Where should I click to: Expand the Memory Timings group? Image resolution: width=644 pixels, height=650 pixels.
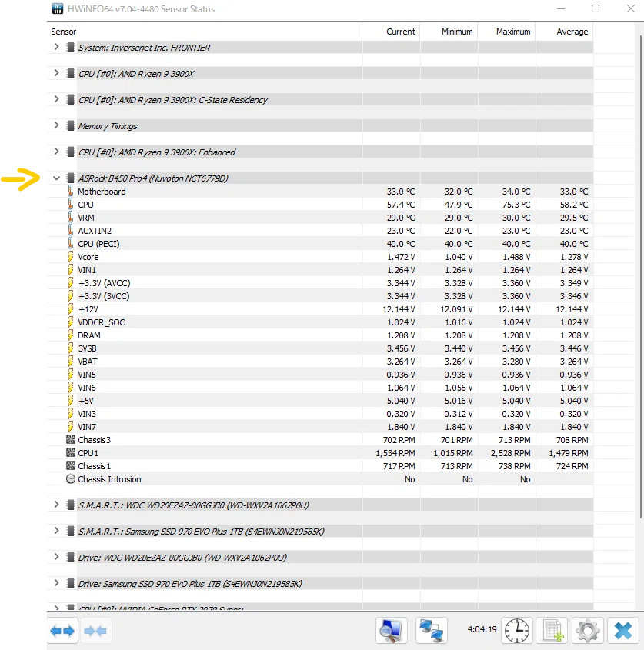click(x=56, y=125)
